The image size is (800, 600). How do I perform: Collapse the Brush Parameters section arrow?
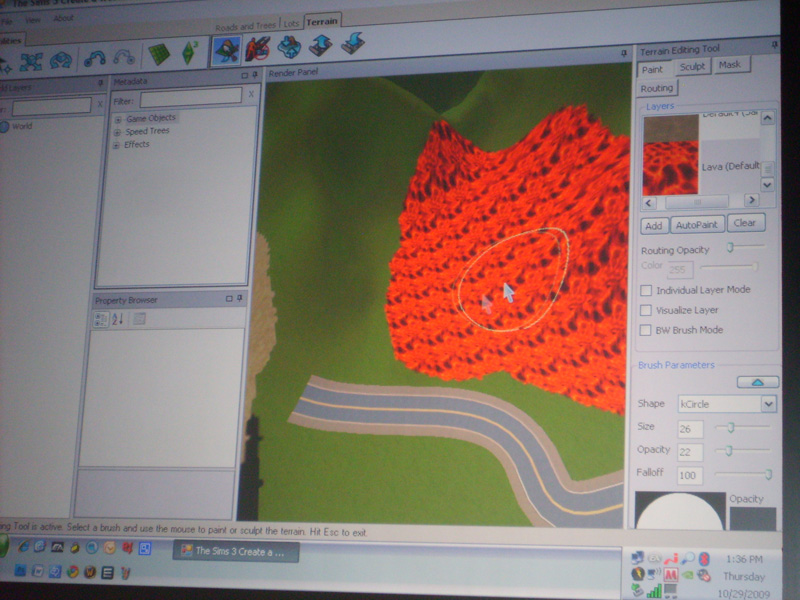click(758, 382)
